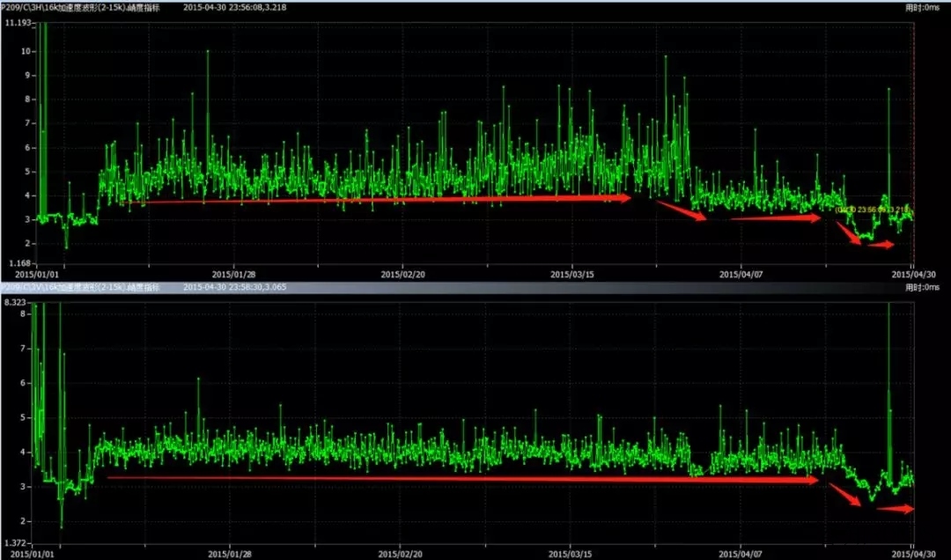Click the downward red arrow in bottom chart

point(845,495)
